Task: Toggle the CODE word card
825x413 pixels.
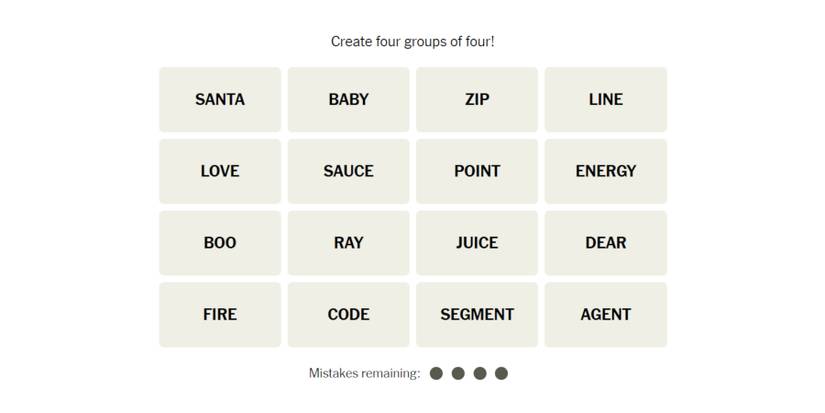Action: tap(348, 314)
